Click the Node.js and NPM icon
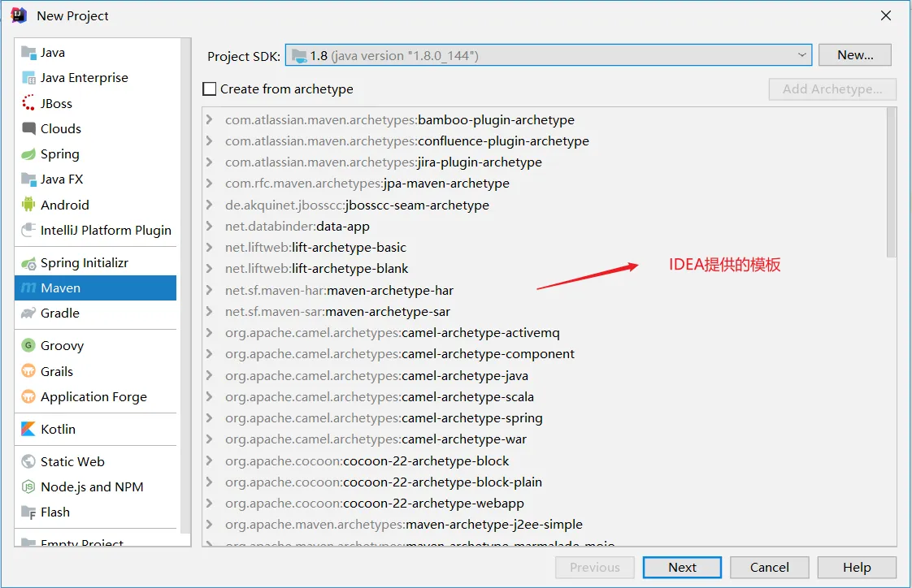This screenshot has height=588, width=912. (28, 486)
